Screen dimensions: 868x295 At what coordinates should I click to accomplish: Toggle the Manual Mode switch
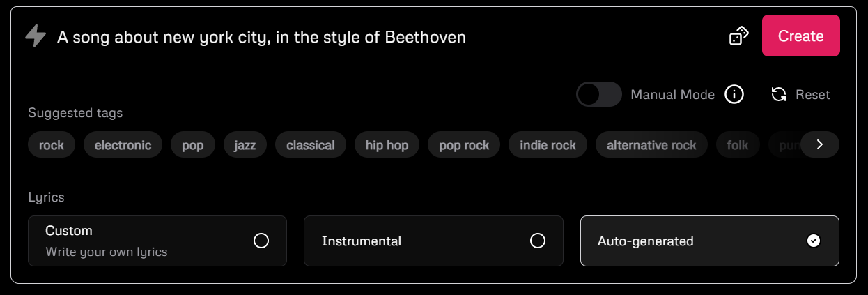click(599, 94)
